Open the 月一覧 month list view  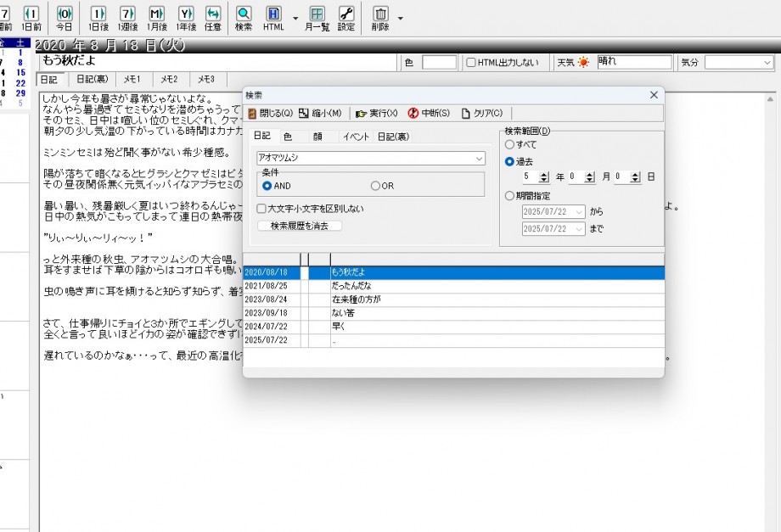(x=317, y=18)
